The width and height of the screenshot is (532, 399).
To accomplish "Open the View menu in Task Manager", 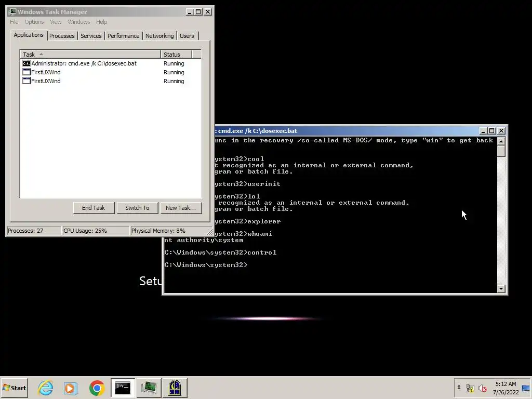I will tap(56, 22).
